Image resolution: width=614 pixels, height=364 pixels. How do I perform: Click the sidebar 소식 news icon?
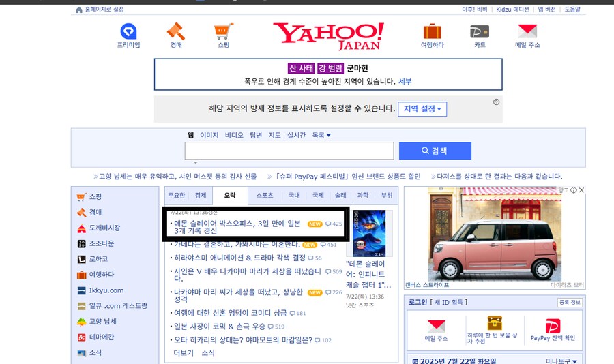point(81,353)
